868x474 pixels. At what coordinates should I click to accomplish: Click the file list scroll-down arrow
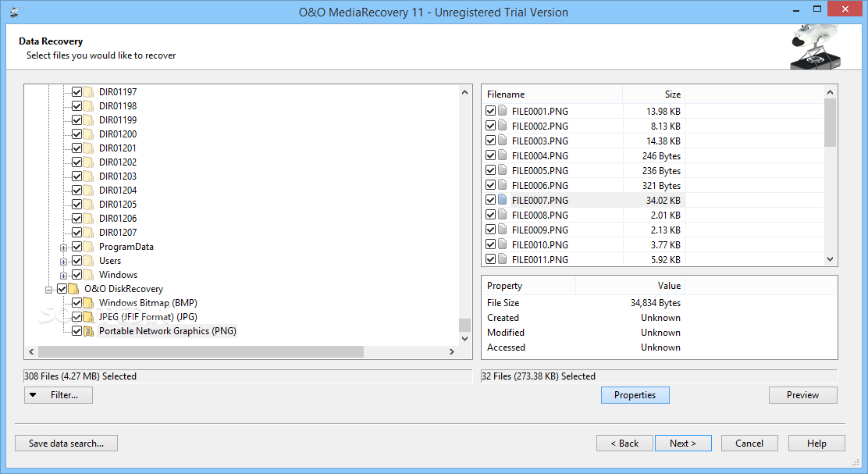click(830, 258)
